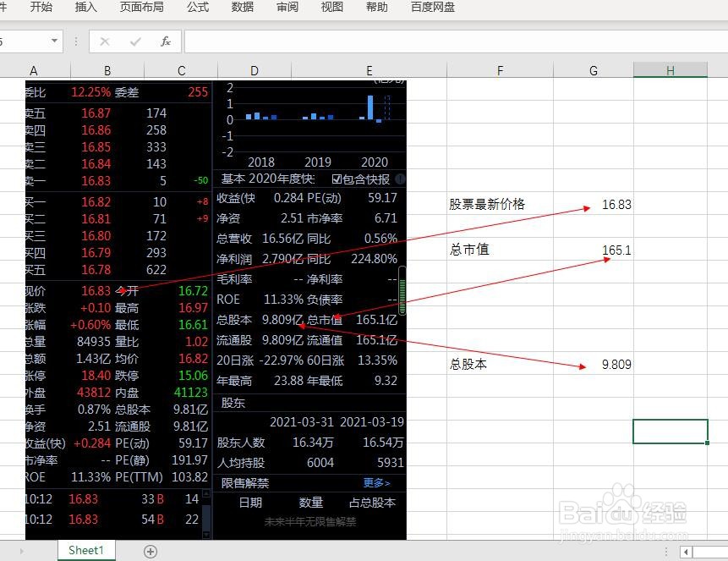Open the 帮助 ribbon tab
The width and height of the screenshot is (728, 561).
coord(376,7)
